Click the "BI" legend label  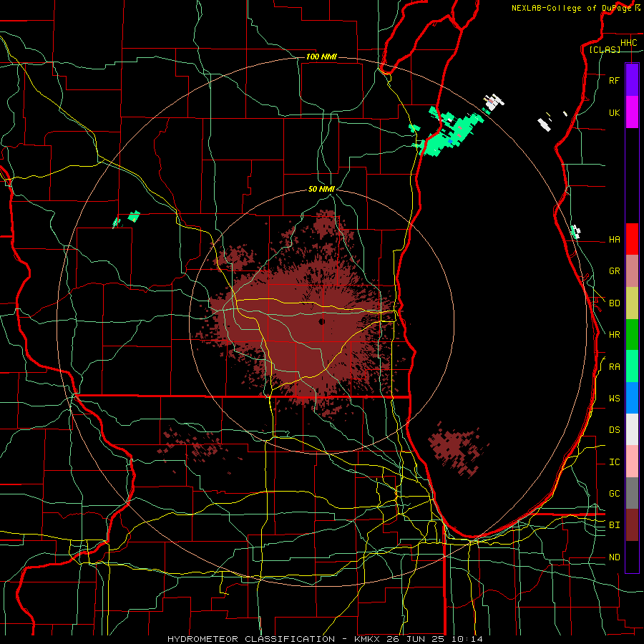614,525
